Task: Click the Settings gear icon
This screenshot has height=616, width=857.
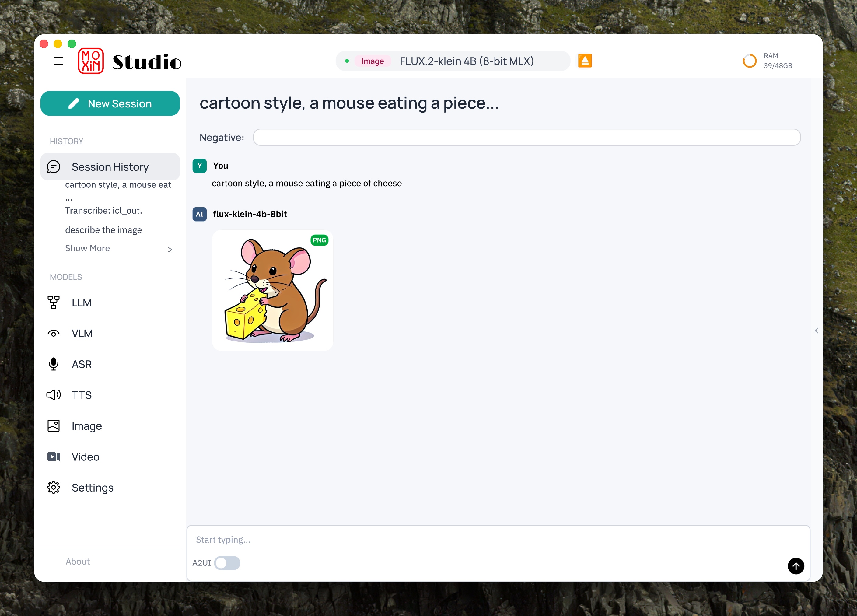Action: pyautogui.click(x=54, y=488)
